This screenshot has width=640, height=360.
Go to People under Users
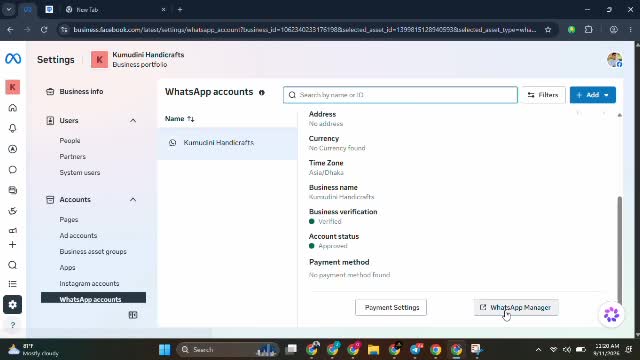tap(70, 140)
